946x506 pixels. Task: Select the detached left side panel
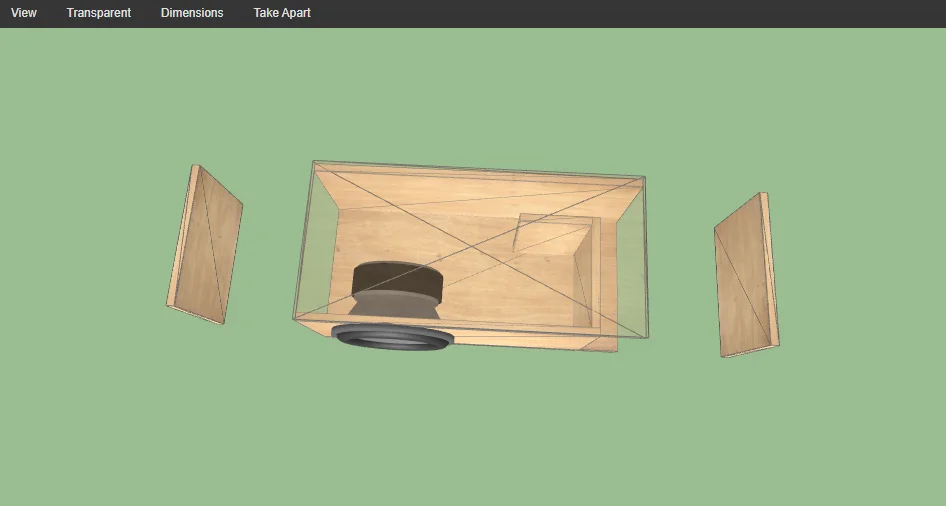tap(205, 244)
